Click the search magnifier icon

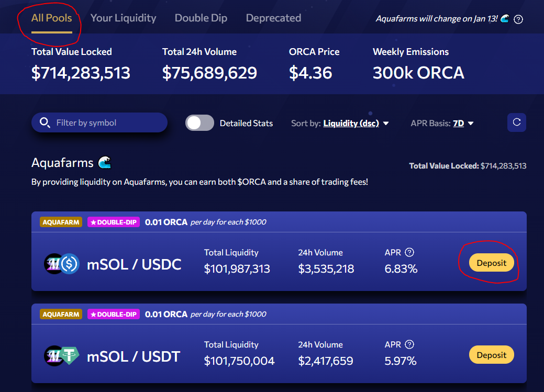click(45, 122)
